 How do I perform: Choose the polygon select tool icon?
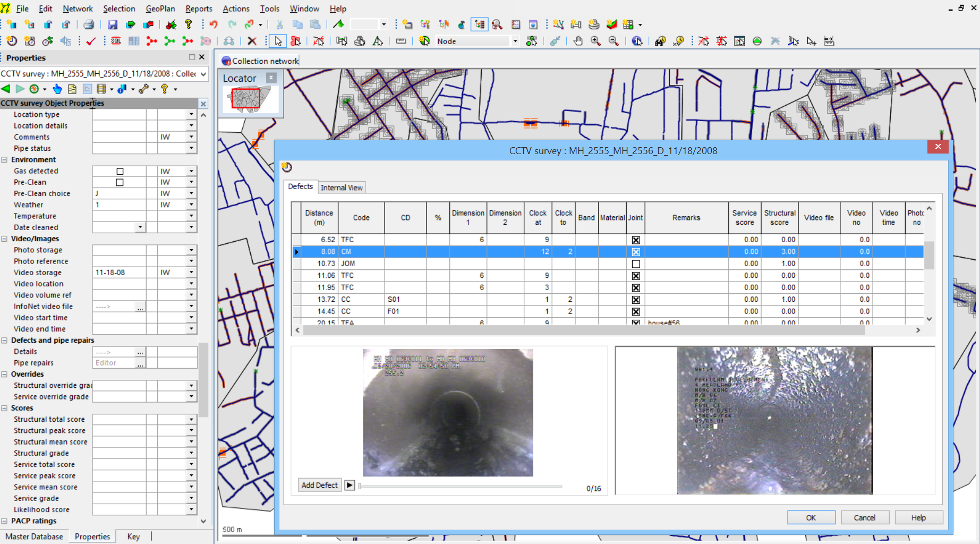coord(296,41)
